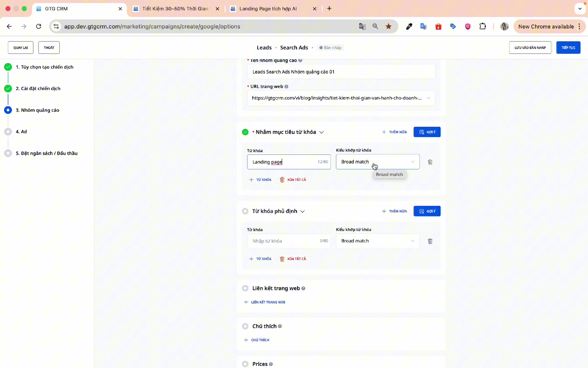Open the URL trang web dropdown
Viewport: 588px width, 368px height.
point(428,98)
